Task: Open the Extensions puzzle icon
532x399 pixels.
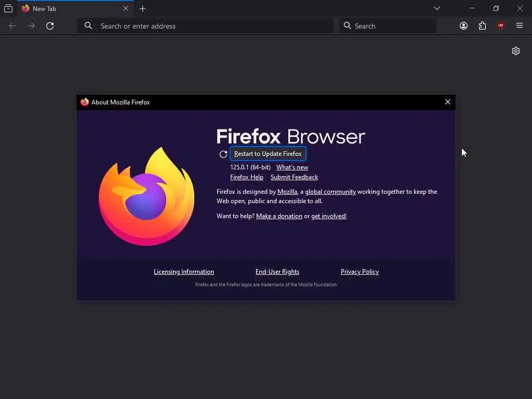Action: (x=482, y=26)
